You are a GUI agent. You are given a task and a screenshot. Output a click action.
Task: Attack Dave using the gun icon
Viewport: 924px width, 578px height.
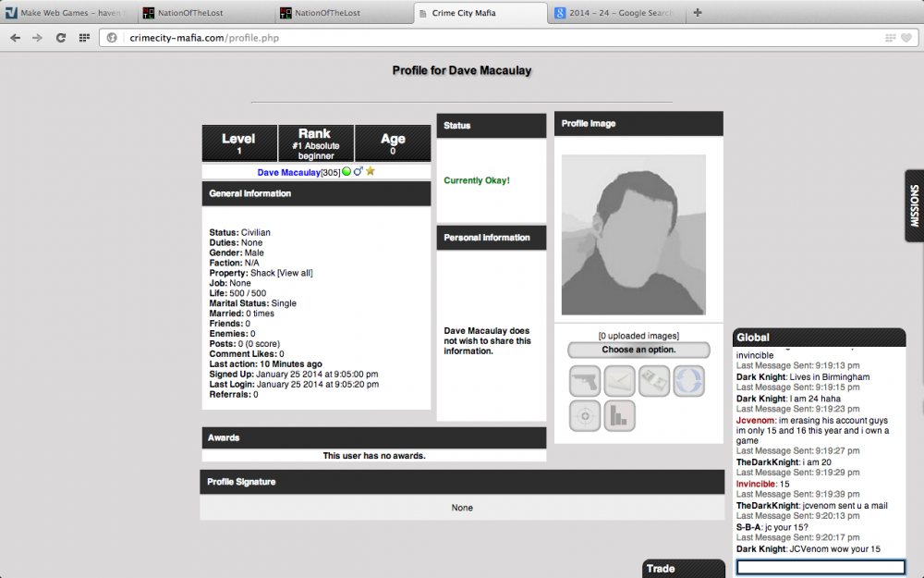(x=584, y=380)
